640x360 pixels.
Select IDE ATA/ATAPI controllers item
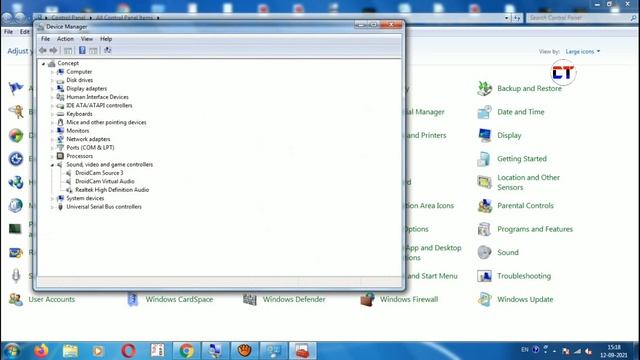[x=99, y=105]
